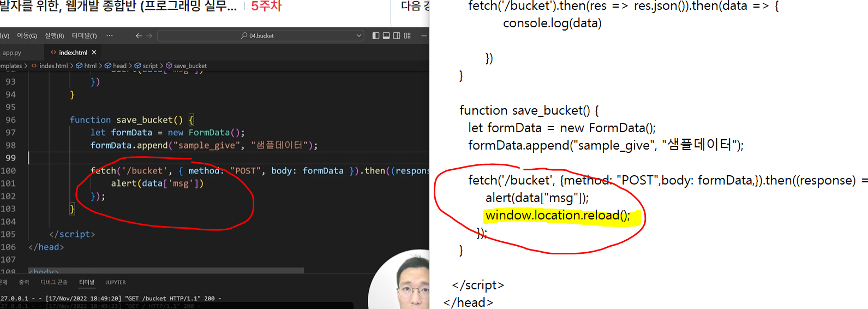Screen dimensions: 868x309
Task: Click 'function save_bucket() {' in the right document
Action: 529,110
